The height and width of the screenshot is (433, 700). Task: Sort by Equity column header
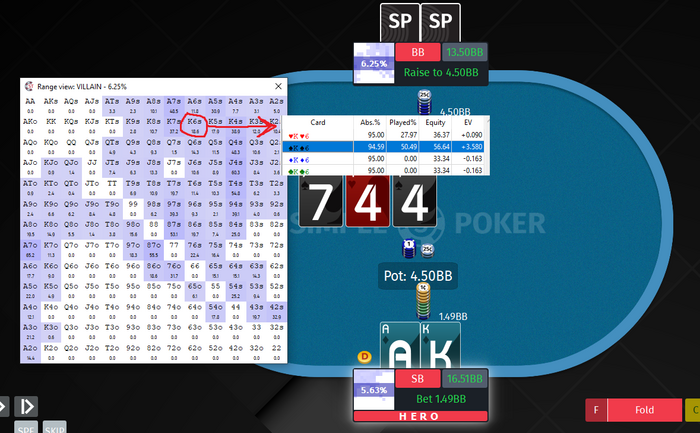tap(435, 122)
